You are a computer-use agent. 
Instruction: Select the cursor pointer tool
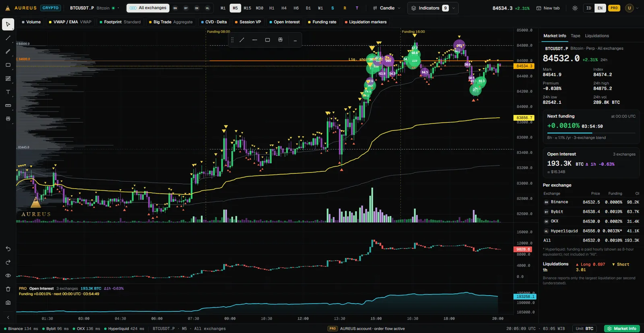[x=8, y=24]
